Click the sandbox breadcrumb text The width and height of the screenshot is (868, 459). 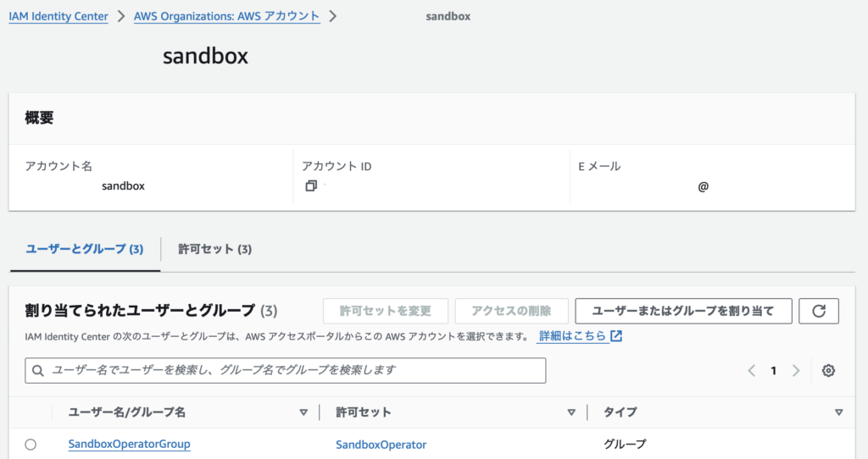point(448,17)
